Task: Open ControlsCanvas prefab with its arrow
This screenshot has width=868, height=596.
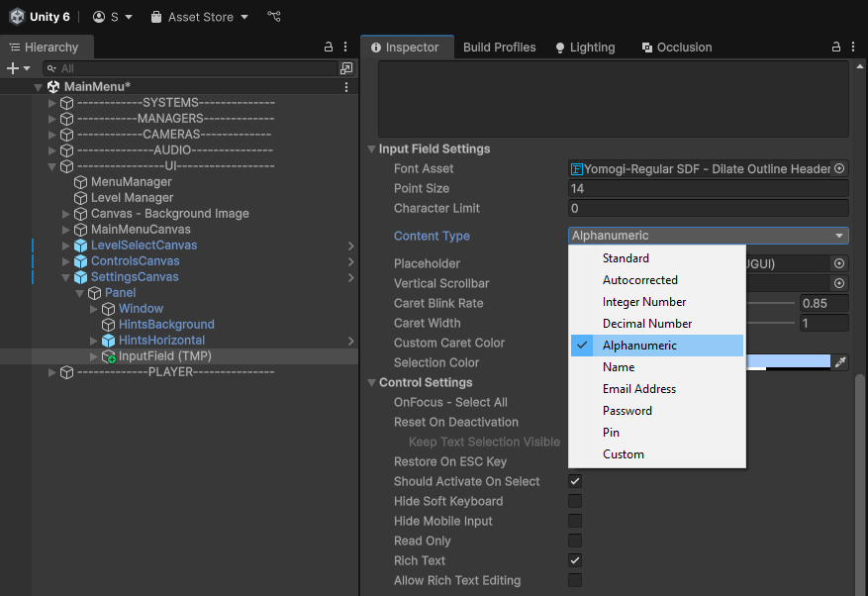Action: [x=351, y=261]
